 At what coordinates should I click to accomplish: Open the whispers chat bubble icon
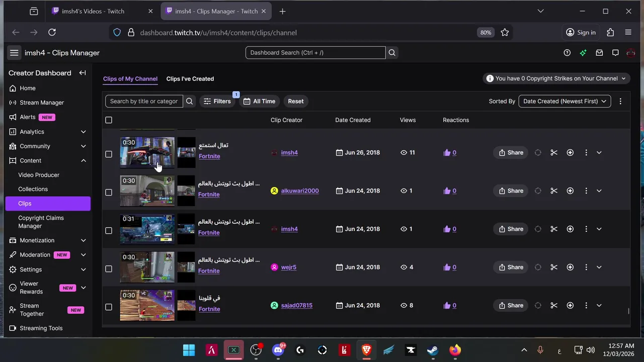[x=615, y=53]
